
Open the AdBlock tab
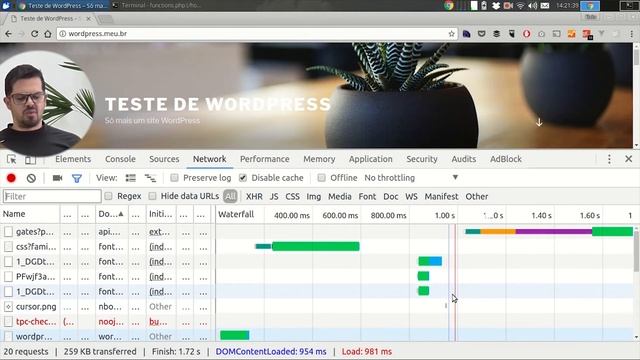click(506, 159)
